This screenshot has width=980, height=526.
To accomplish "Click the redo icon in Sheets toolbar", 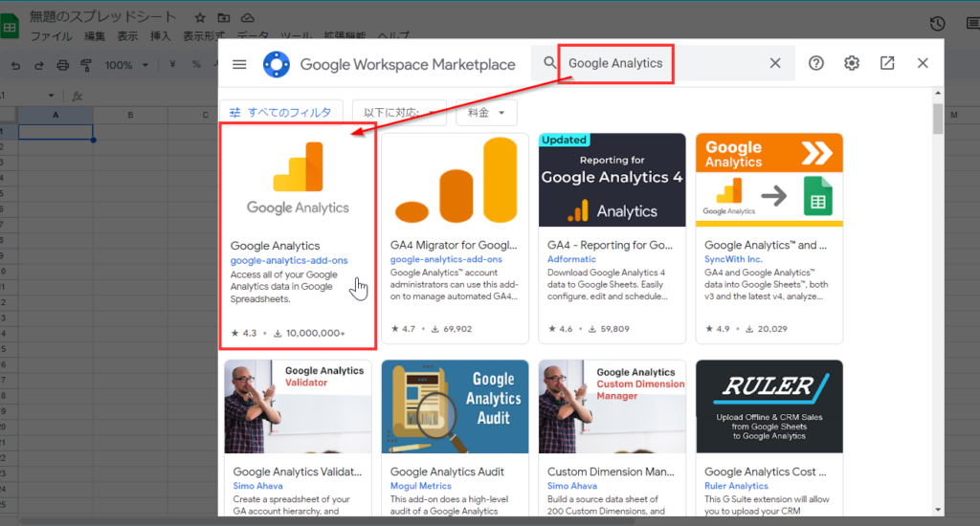I will click(x=38, y=65).
